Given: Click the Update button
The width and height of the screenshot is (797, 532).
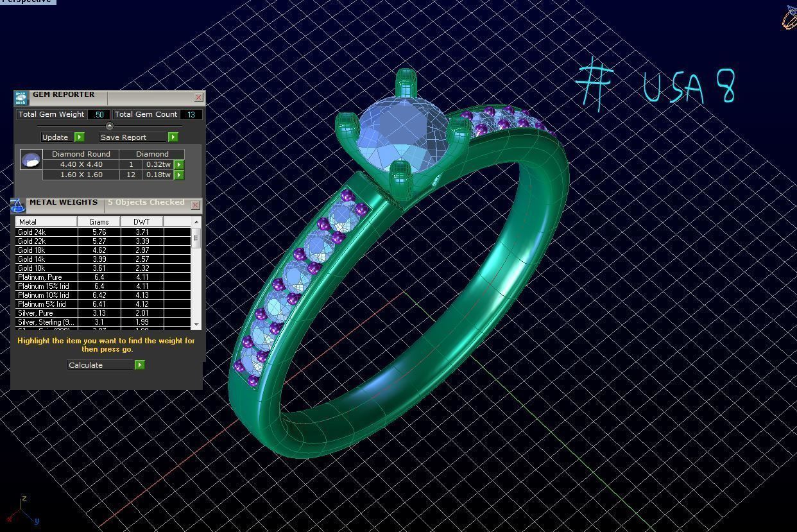Looking at the screenshot, I should coord(56,137).
